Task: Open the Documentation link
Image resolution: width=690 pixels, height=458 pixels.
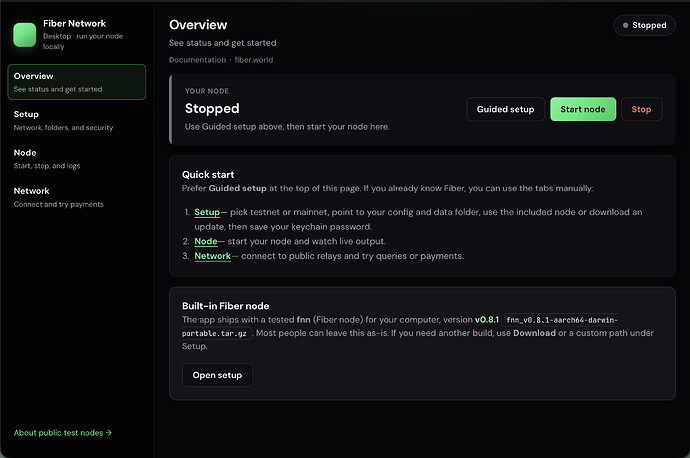Action: [x=197, y=60]
